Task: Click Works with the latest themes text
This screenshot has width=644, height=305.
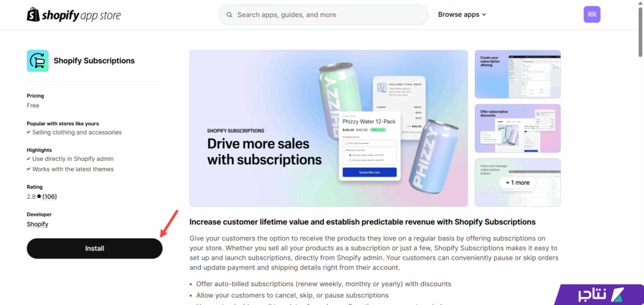Action: 73,169
